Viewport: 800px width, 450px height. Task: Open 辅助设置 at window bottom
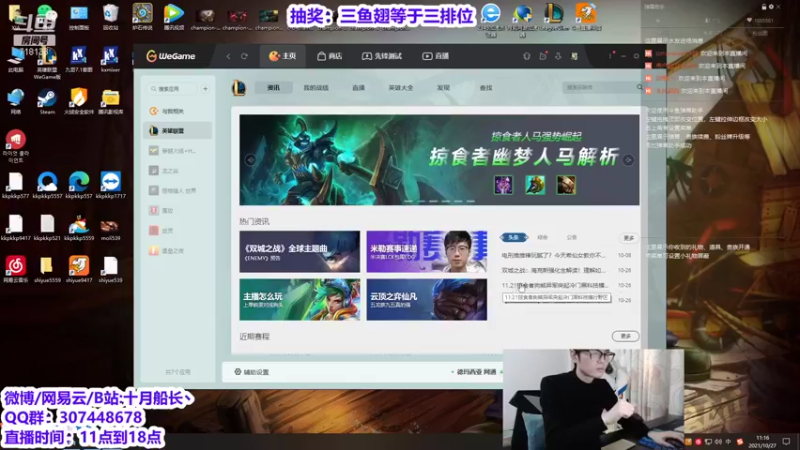pos(252,372)
